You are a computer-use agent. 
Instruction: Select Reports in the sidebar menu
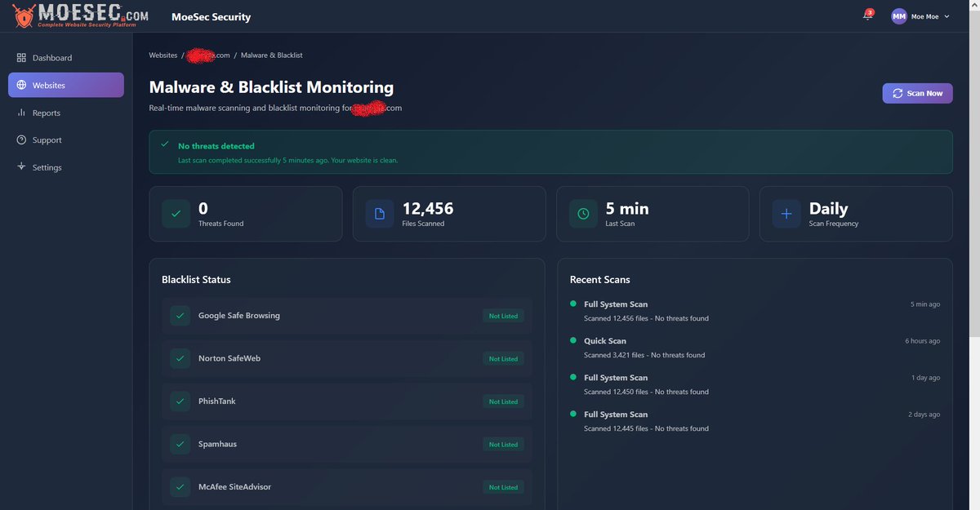coord(47,112)
